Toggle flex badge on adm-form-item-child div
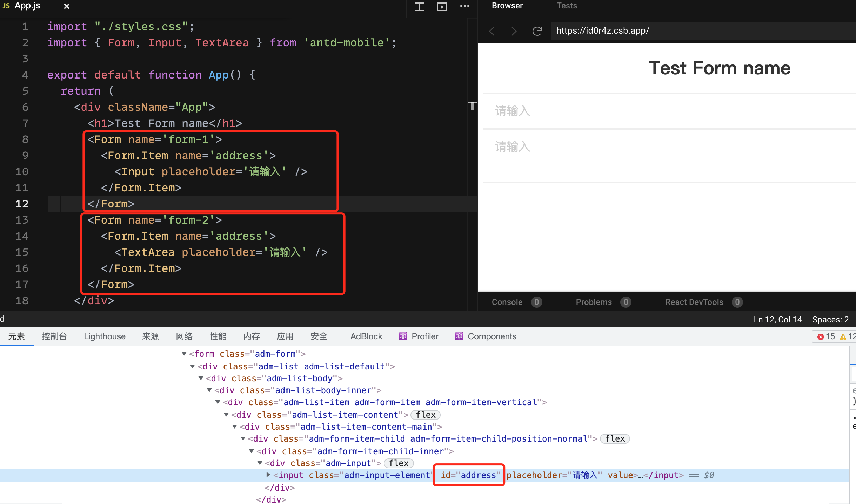 [614, 438]
